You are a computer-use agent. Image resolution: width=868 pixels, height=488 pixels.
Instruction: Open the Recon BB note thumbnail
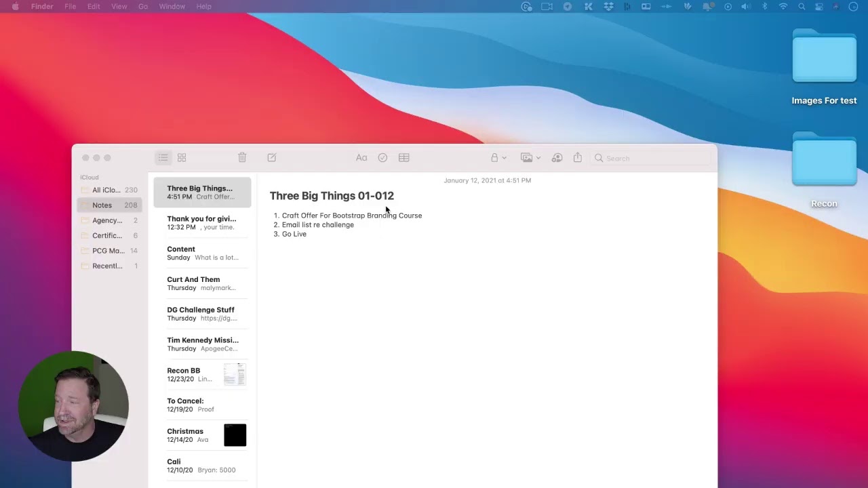tap(235, 374)
